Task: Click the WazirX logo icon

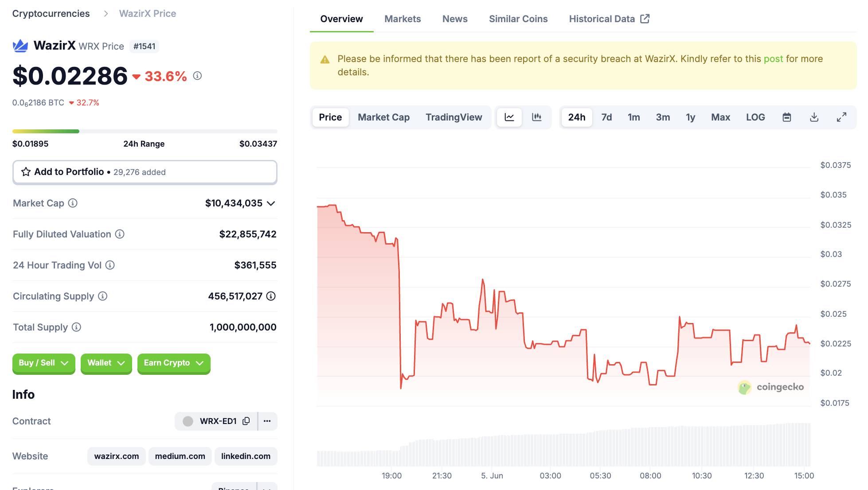Action: coord(20,46)
